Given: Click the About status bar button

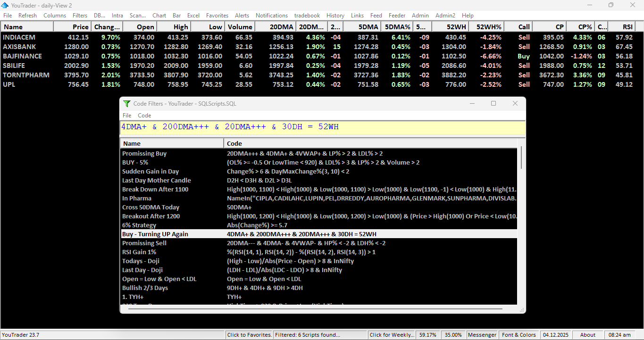Looking at the screenshot, I should pos(588,335).
